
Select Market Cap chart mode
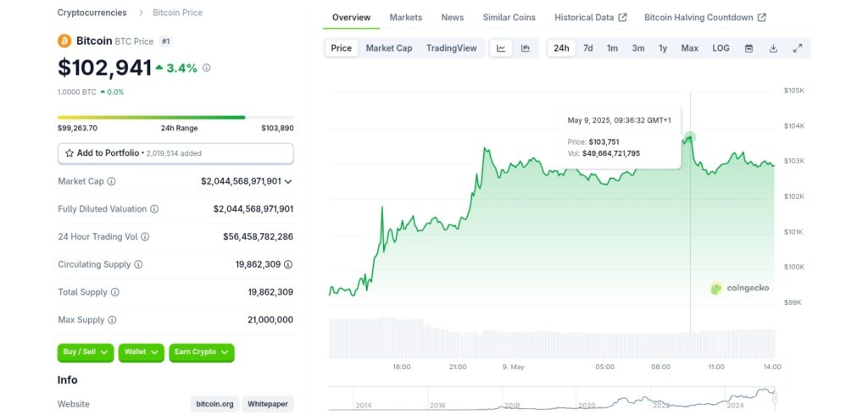[389, 48]
